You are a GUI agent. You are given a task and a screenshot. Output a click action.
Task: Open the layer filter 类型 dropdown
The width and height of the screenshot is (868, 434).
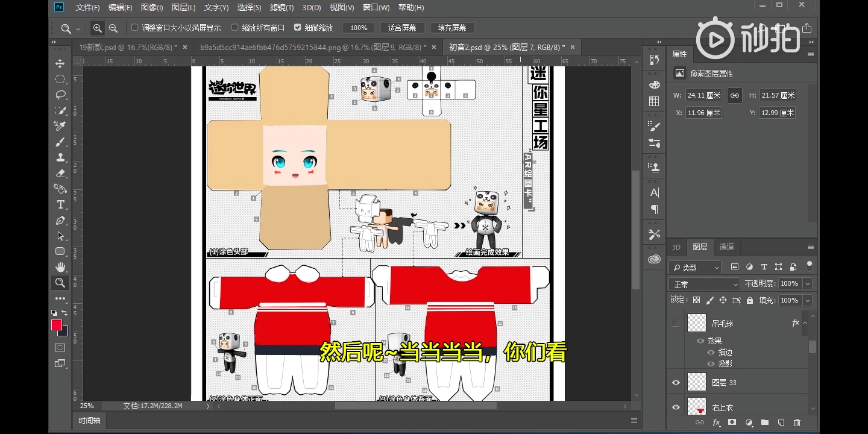pyautogui.click(x=695, y=268)
